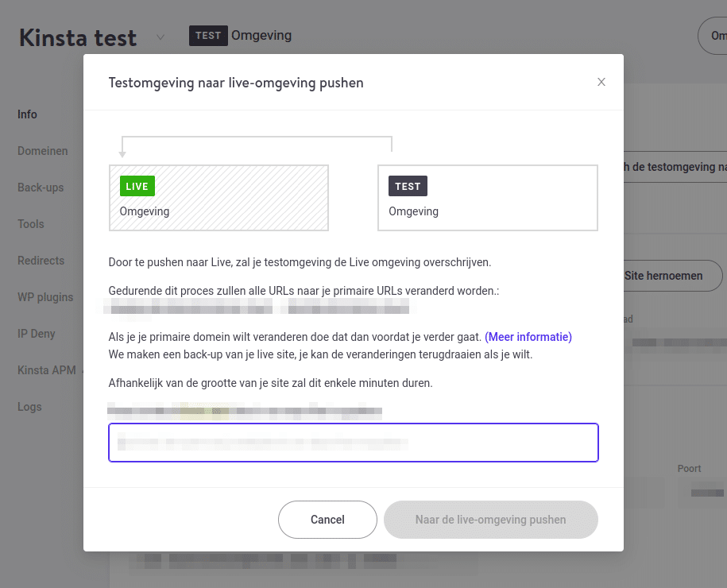Open the Meer informatie link

click(x=528, y=337)
